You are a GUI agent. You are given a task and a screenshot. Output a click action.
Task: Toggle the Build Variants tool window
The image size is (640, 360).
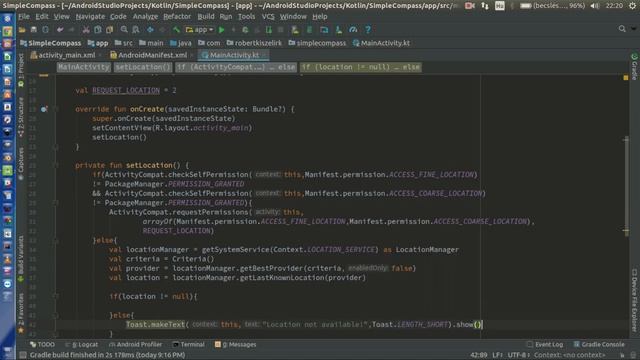coord(21,259)
